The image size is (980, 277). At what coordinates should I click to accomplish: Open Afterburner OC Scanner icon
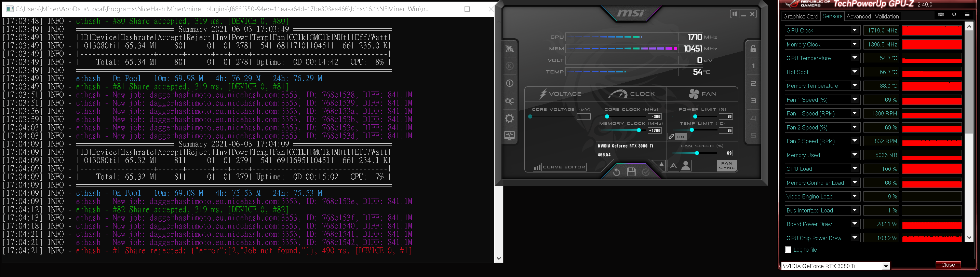tap(510, 101)
